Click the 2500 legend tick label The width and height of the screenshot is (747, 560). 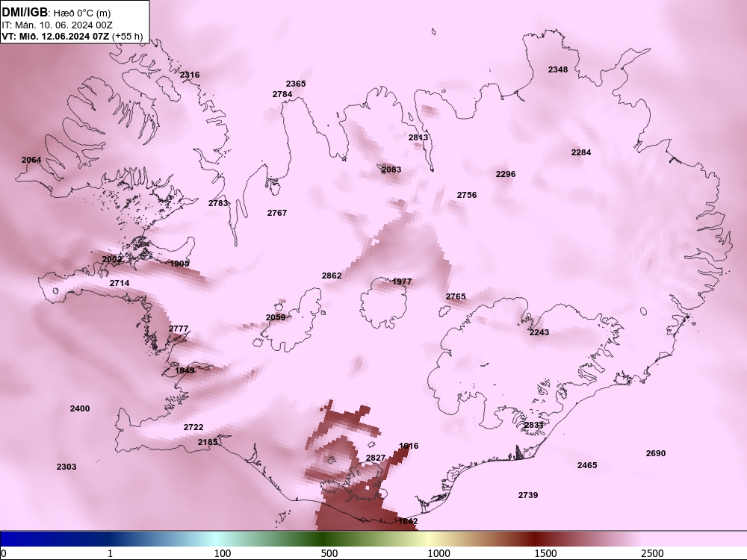click(x=652, y=553)
